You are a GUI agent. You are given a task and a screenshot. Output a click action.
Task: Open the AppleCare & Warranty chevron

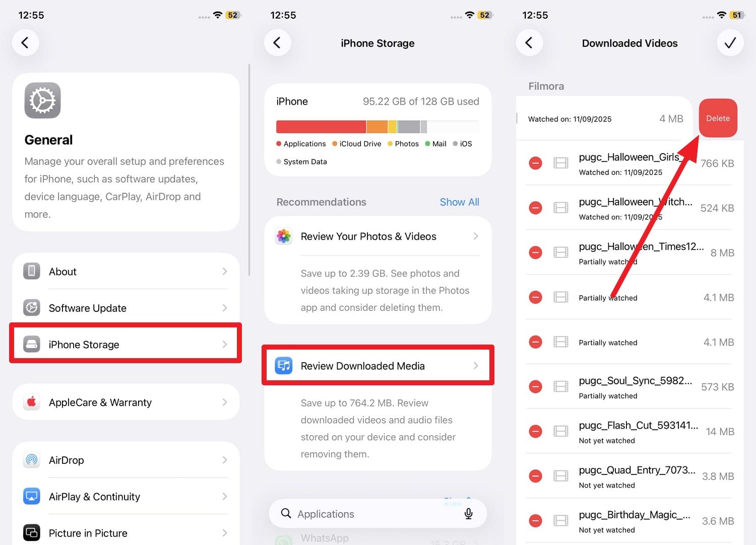click(225, 402)
